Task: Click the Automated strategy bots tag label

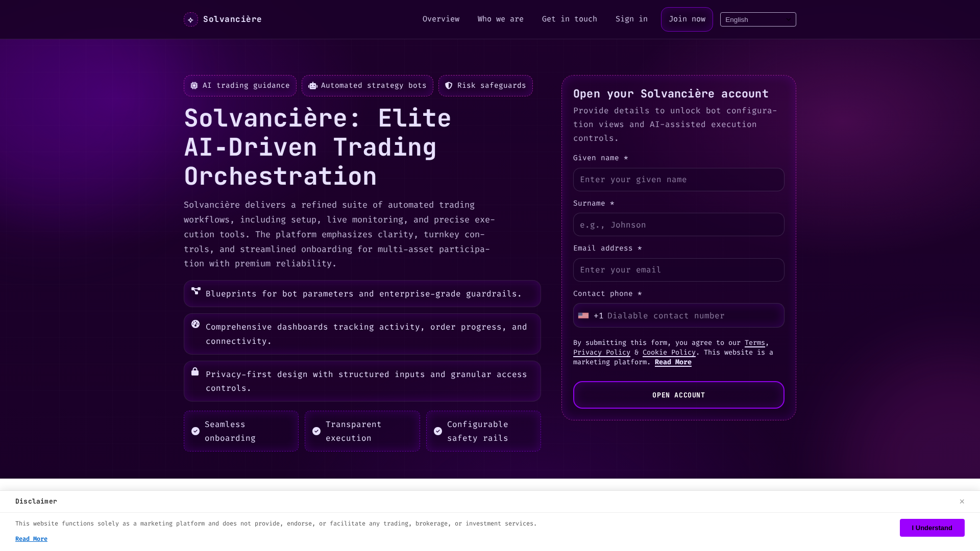Action: (374, 86)
